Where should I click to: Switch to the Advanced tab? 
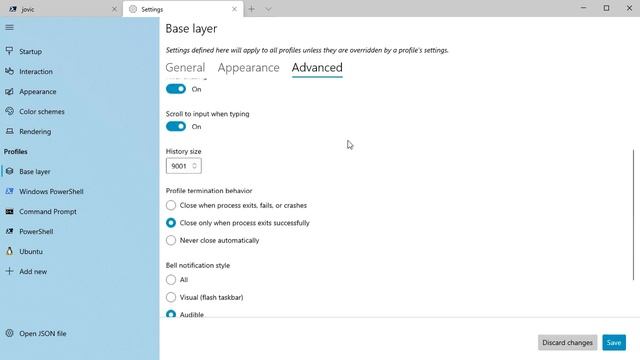coord(317,67)
